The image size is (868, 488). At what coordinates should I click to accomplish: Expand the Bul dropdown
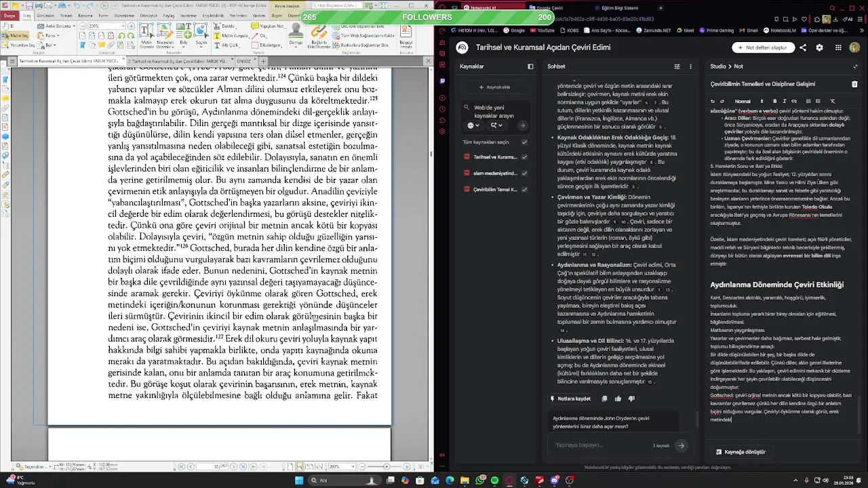click(x=55, y=45)
